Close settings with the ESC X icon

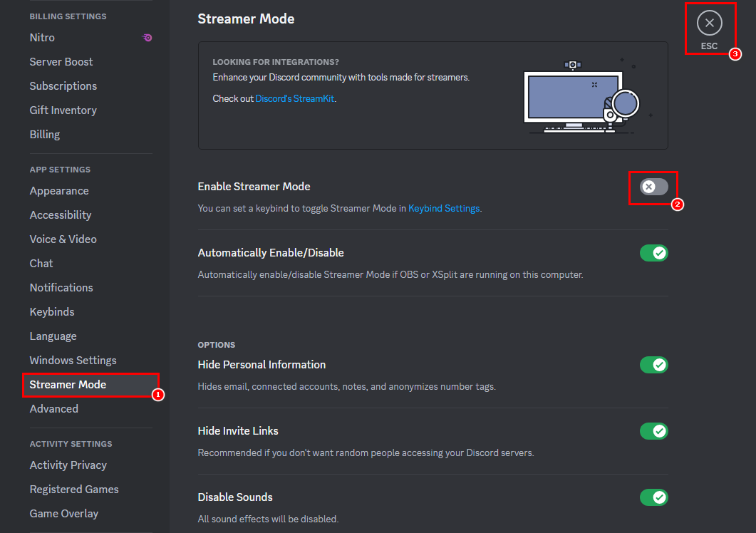[709, 24]
